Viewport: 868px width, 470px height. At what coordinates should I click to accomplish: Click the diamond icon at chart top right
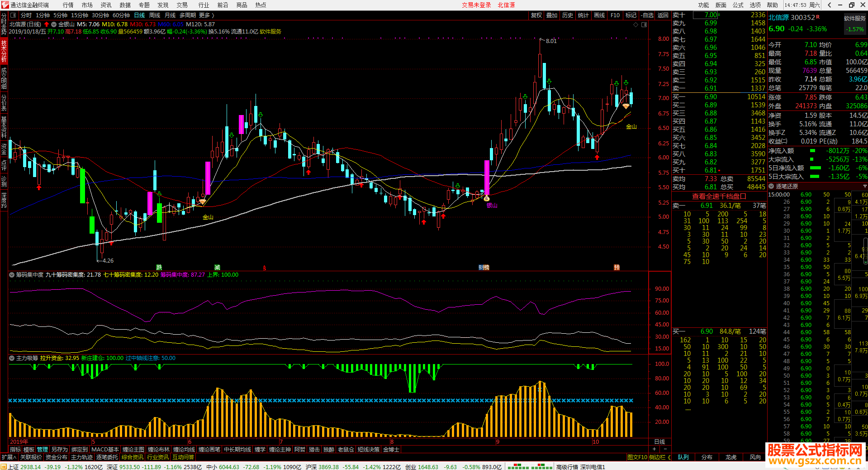[x=636, y=24]
